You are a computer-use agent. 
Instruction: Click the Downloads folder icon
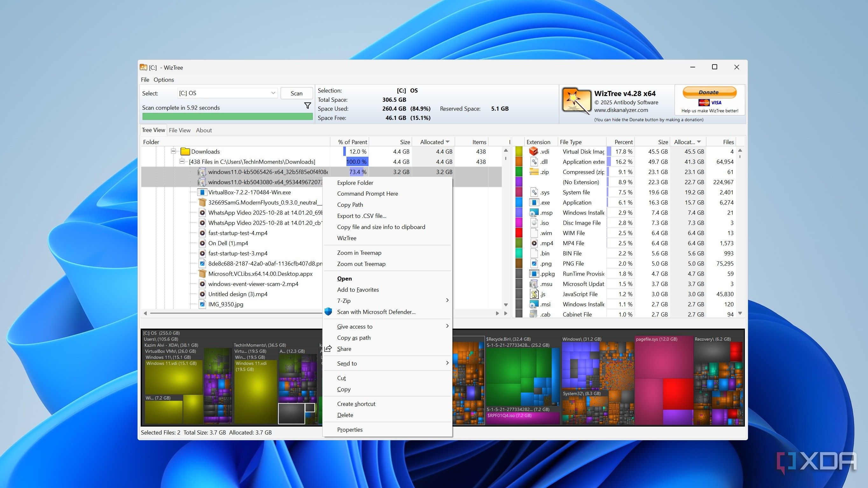(185, 151)
